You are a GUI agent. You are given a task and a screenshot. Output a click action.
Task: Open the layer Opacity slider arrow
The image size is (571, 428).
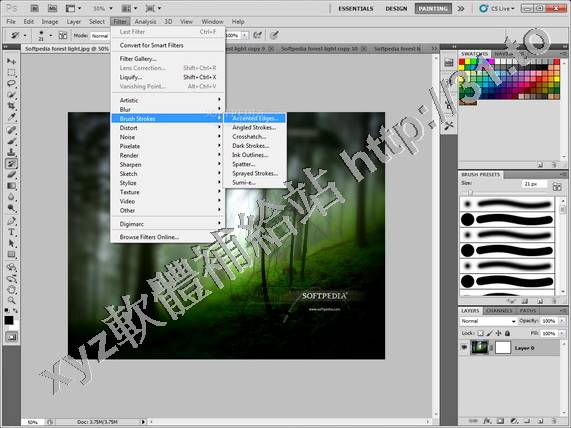coord(562,321)
